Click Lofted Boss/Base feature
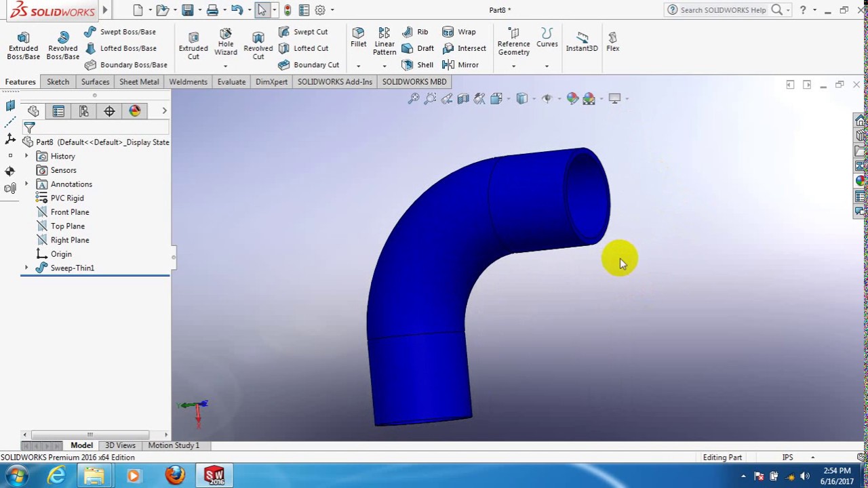This screenshot has height=488, width=868. 120,48
